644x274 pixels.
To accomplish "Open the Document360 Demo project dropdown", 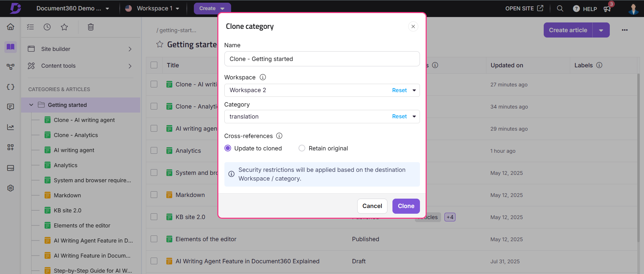I will tap(73, 8).
